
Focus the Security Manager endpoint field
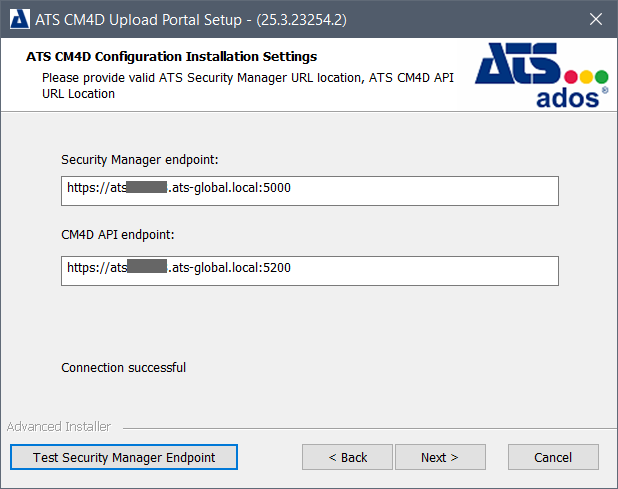click(309, 190)
